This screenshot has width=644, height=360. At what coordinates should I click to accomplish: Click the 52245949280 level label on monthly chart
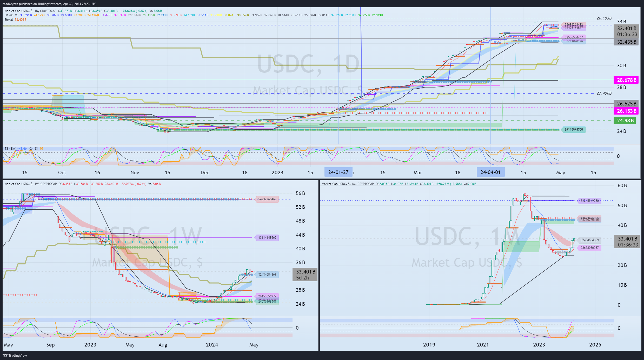pos(589,201)
